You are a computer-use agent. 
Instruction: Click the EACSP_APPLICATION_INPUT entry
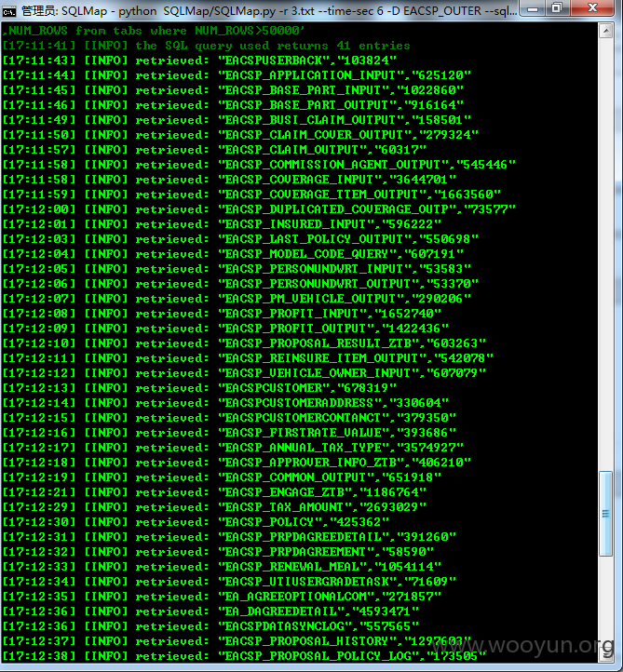point(237,75)
